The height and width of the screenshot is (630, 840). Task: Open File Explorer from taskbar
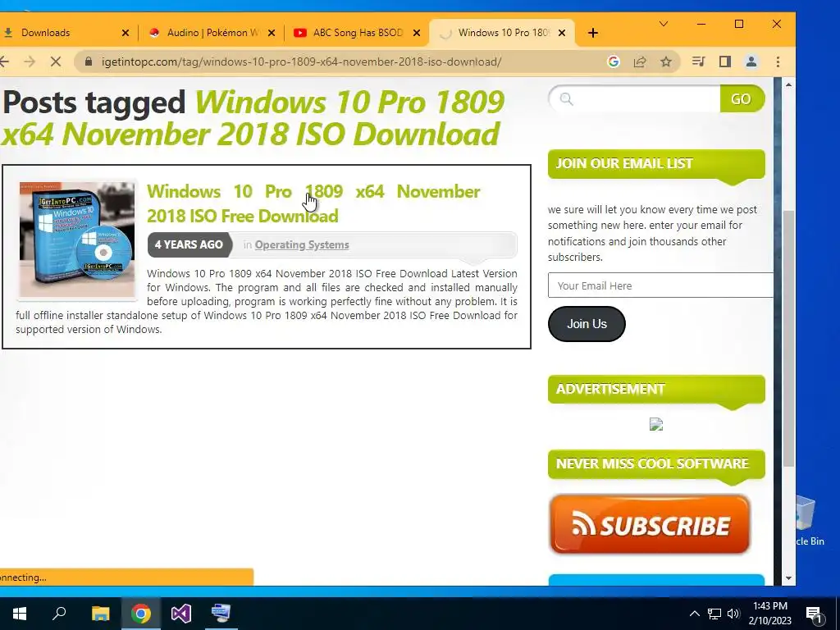100,614
